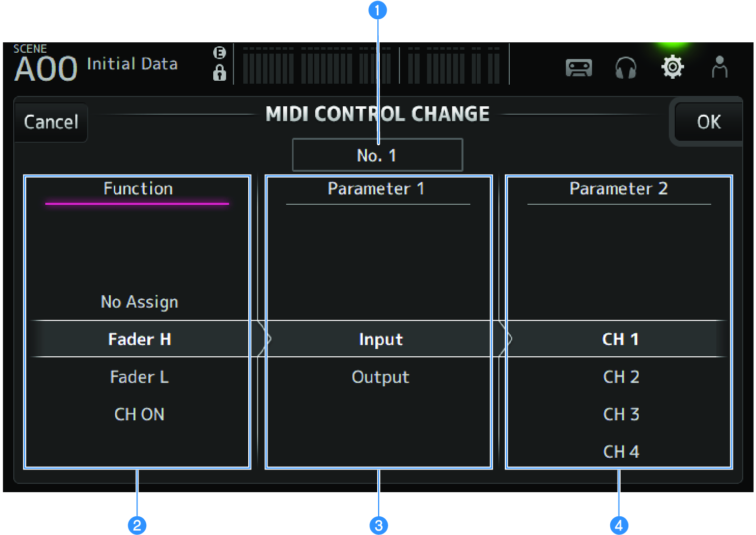Confirm changes with the OK button
This screenshot has width=756, height=535.
tap(708, 122)
